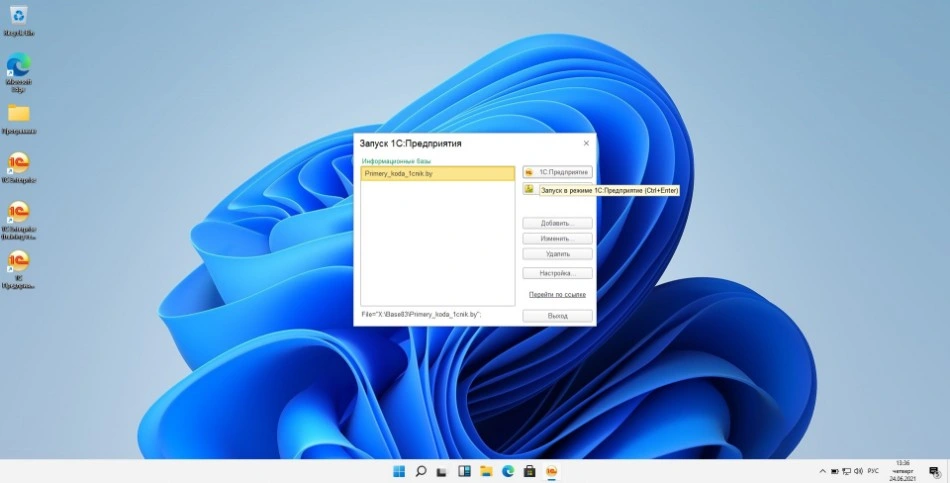This screenshot has width=950, height=483.
Task: Open Microsoft Edge desktop shortcut
Action: click(x=19, y=66)
